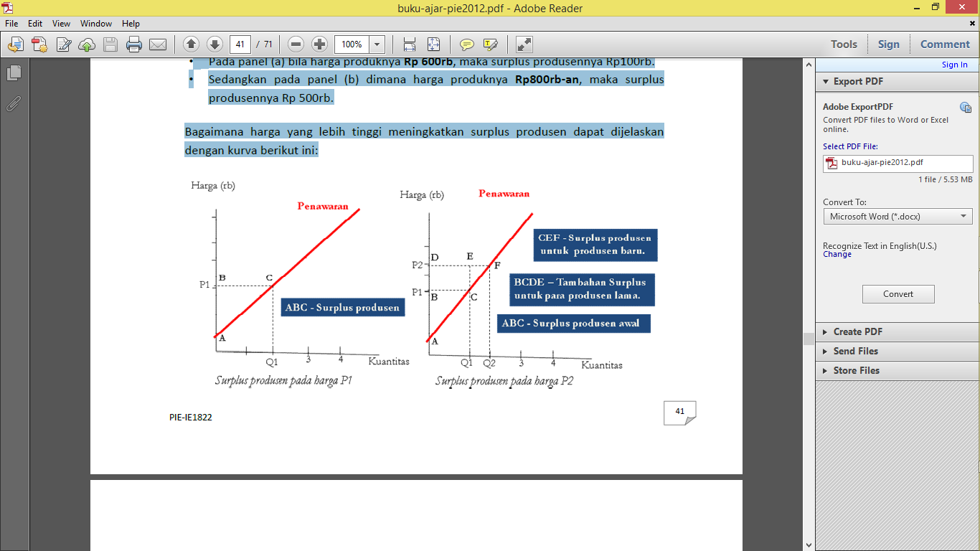Click the page 41 note marker

coord(679,413)
